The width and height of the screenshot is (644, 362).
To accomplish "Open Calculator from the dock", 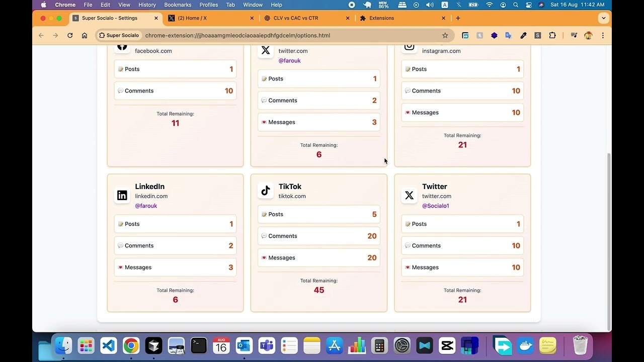I will click(x=379, y=346).
